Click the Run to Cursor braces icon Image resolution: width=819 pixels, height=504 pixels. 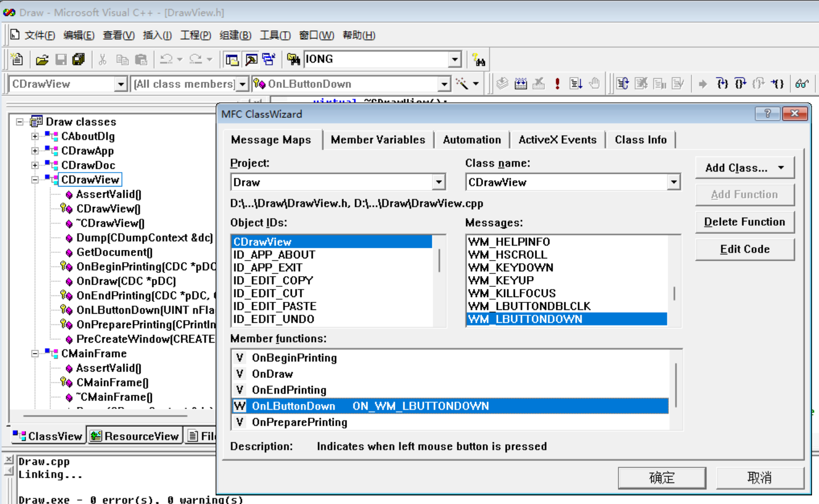(777, 84)
